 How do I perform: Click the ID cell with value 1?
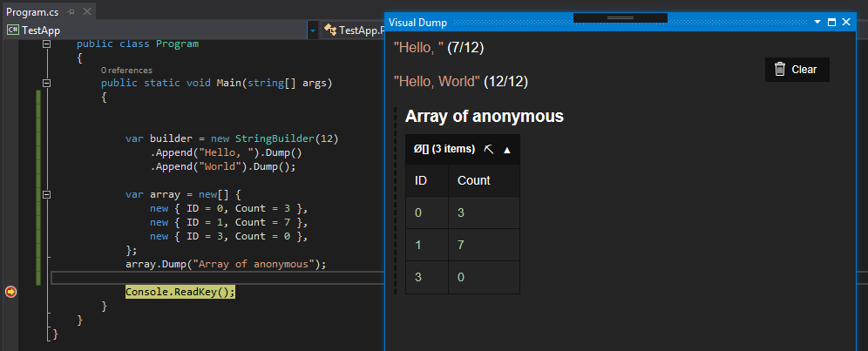click(427, 246)
